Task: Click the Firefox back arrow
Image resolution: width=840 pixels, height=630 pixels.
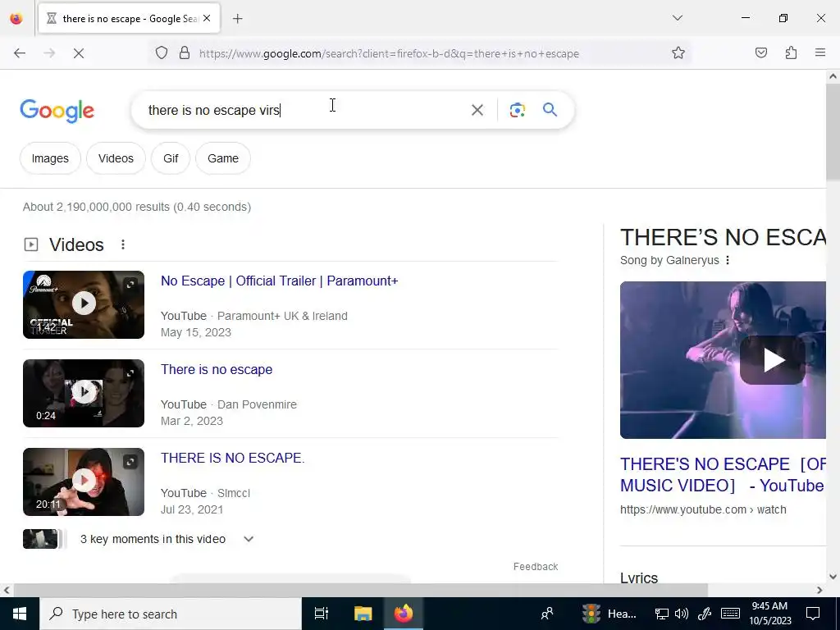Action: coord(20,53)
